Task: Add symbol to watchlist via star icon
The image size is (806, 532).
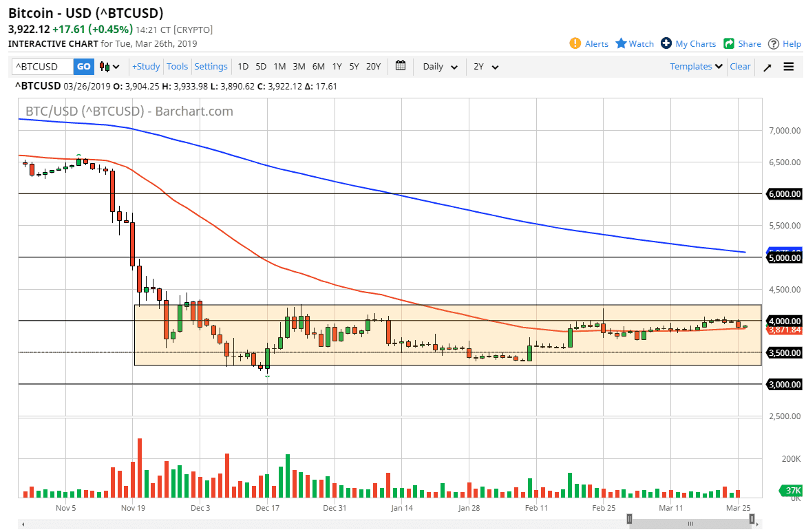Action: tap(620, 43)
